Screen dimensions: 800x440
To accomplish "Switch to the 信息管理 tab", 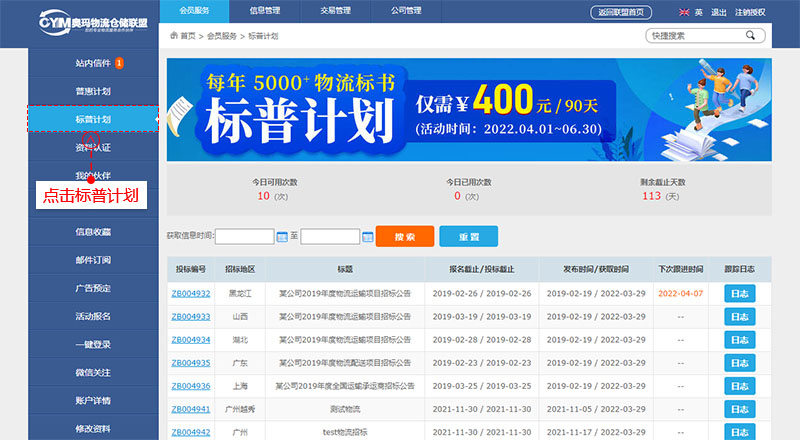I will tap(265, 11).
